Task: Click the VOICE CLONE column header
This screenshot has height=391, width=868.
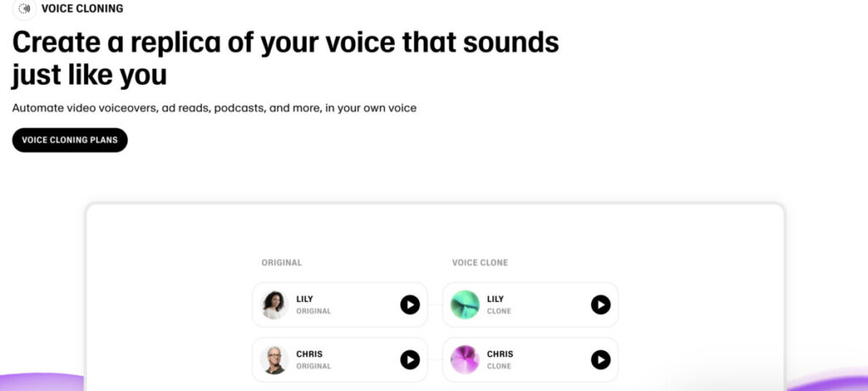Action: pos(480,263)
